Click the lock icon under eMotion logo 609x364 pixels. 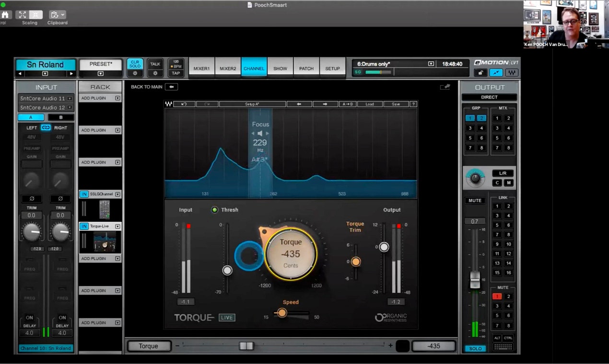pyautogui.click(x=480, y=73)
